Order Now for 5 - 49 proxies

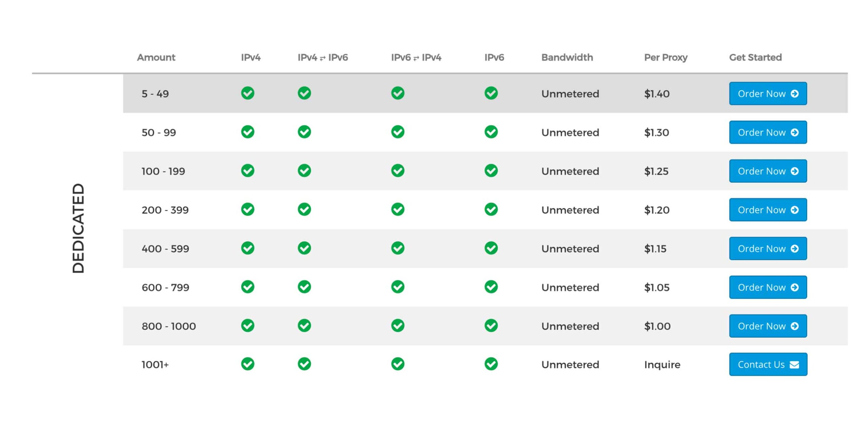[768, 94]
